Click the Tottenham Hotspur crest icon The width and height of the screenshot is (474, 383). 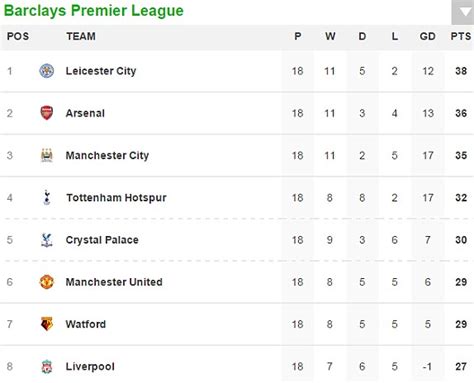point(47,197)
